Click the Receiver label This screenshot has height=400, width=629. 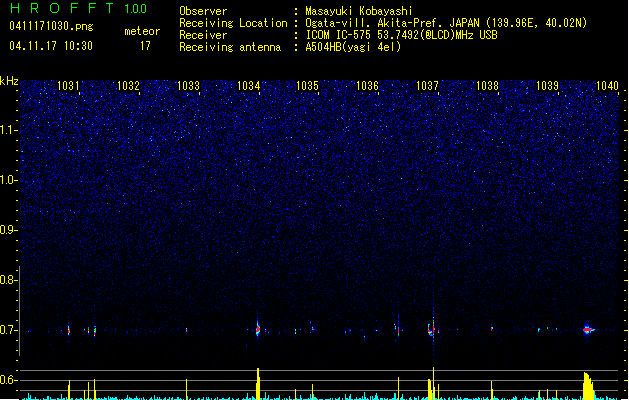point(203,35)
